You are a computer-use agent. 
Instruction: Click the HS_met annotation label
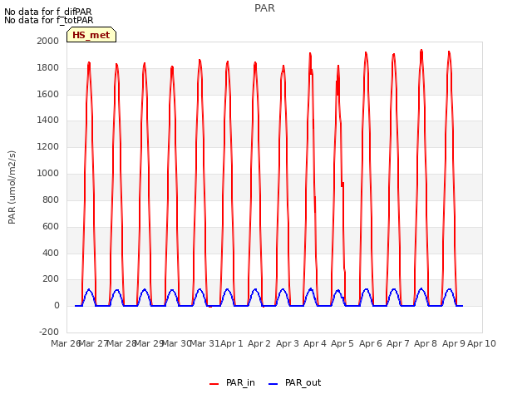pyautogui.click(x=91, y=35)
